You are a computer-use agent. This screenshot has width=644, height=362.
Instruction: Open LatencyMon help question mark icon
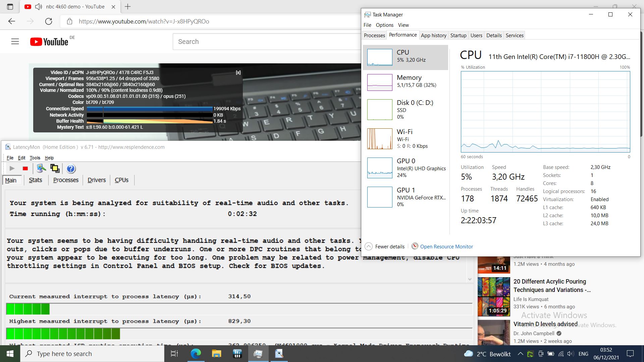[71, 169]
